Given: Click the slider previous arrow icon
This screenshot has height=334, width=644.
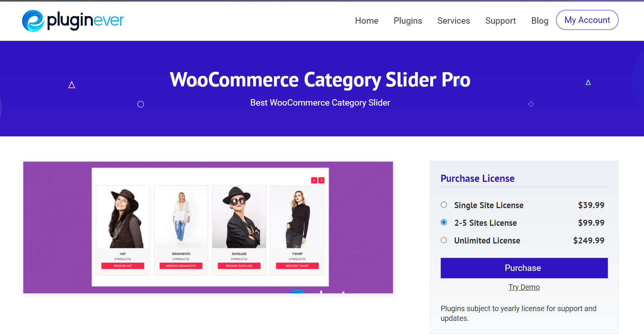Looking at the screenshot, I should (314, 180).
